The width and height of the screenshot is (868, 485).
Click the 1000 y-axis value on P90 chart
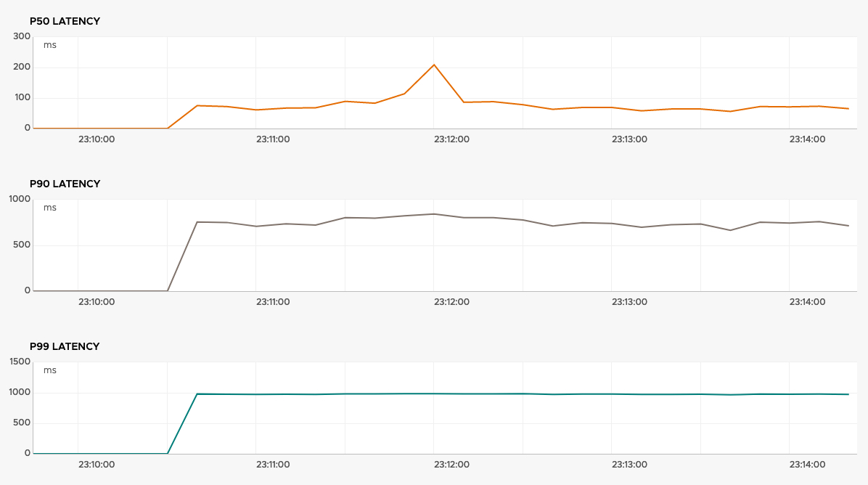(x=20, y=200)
